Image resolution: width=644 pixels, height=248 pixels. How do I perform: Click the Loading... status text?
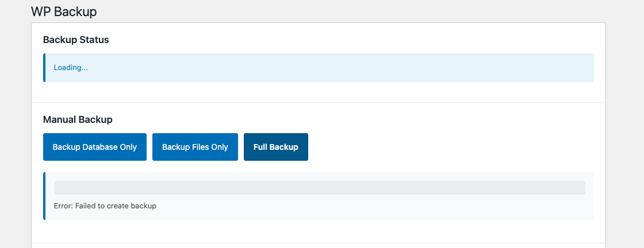[x=71, y=68]
